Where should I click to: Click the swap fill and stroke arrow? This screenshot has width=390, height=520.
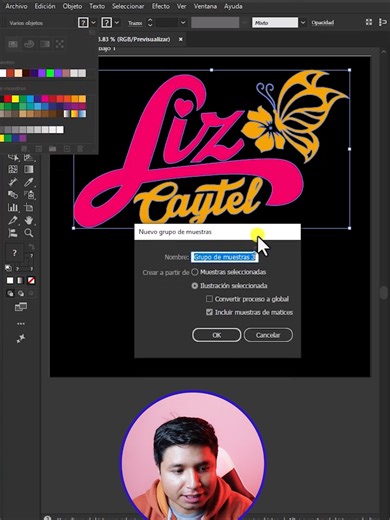[x=31, y=247]
